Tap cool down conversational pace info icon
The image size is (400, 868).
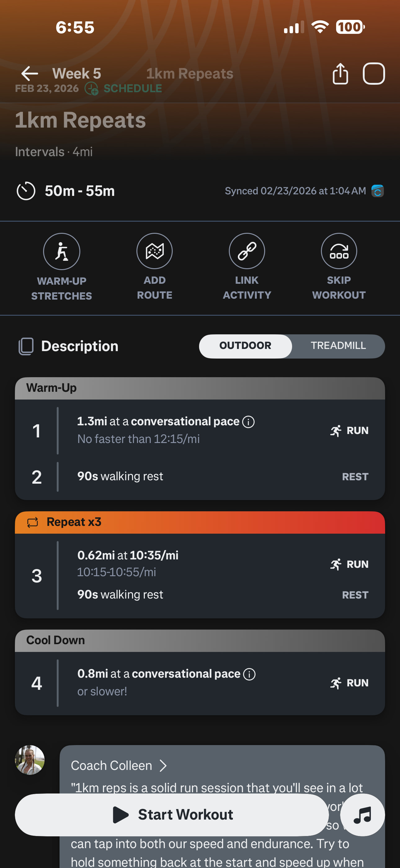250,674
